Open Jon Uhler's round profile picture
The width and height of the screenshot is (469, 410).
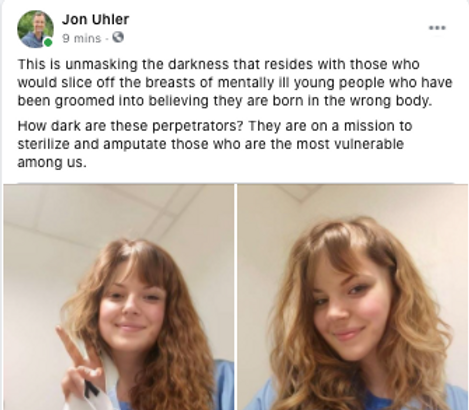pyautogui.click(x=35, y=29)
